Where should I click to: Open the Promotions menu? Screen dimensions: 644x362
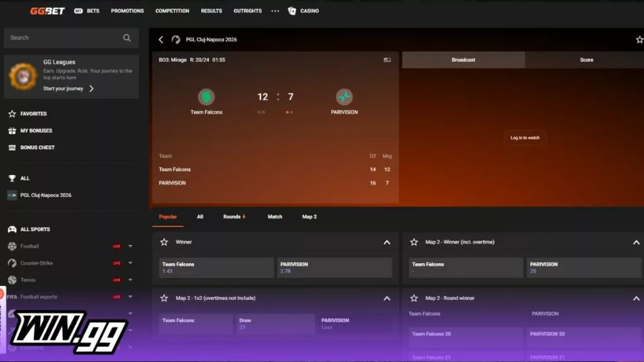pos(127,11)
